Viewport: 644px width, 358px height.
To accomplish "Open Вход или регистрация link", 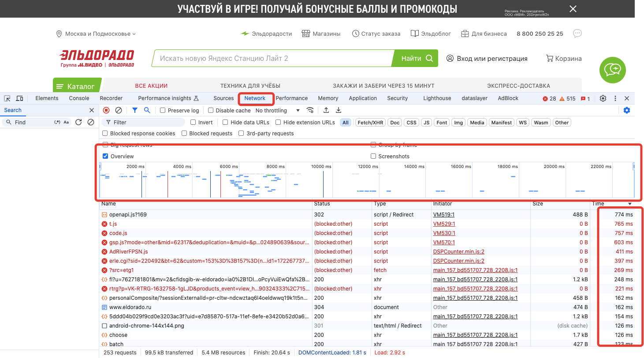I will click(487, 58).
